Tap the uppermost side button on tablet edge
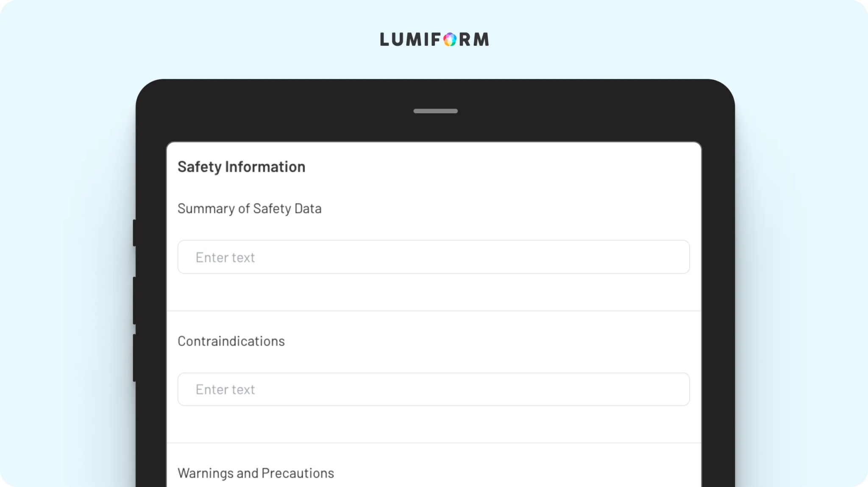 coord(134,232)
